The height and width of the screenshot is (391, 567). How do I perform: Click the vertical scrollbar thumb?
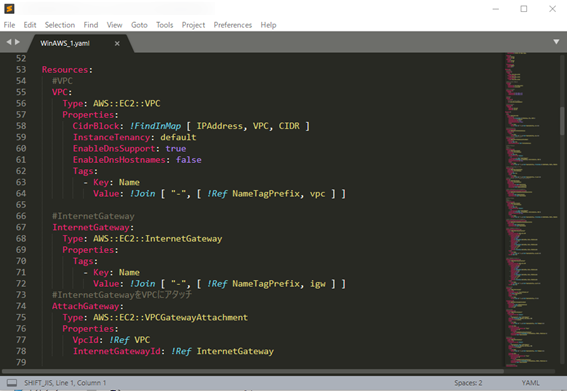(x=562, y=121)
